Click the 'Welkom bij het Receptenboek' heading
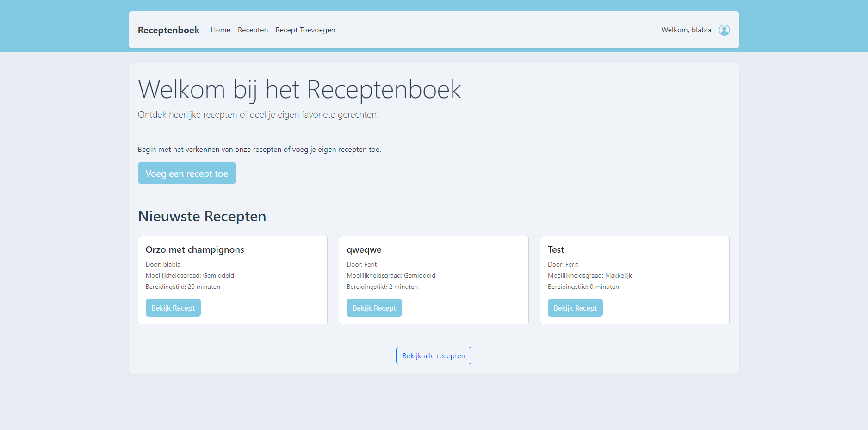The width and height of the screenshot is (868, 430). (299, 89)
